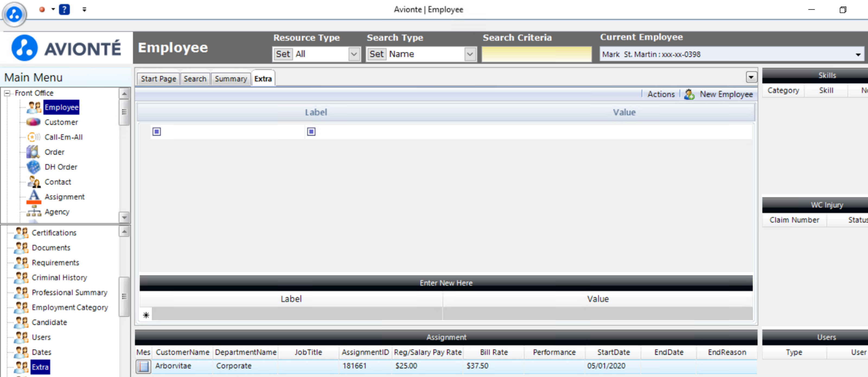The width and height of the screenshot is (868, 377).
Task: Click the Set button for Search Type
Action: pyautogui.click(x=376, y=54)
